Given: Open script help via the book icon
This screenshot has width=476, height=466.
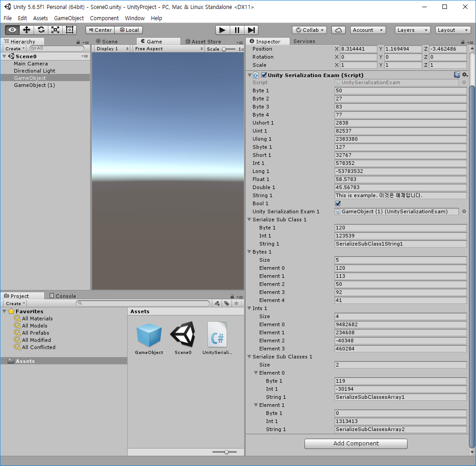Looking at the screenshot, I should point(457,74).
